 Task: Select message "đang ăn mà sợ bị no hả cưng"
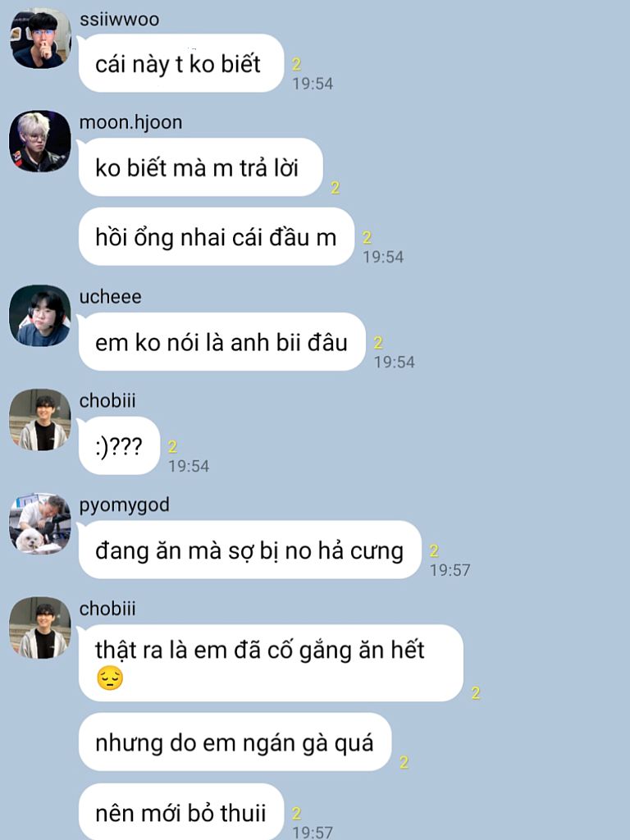(250, 550)
